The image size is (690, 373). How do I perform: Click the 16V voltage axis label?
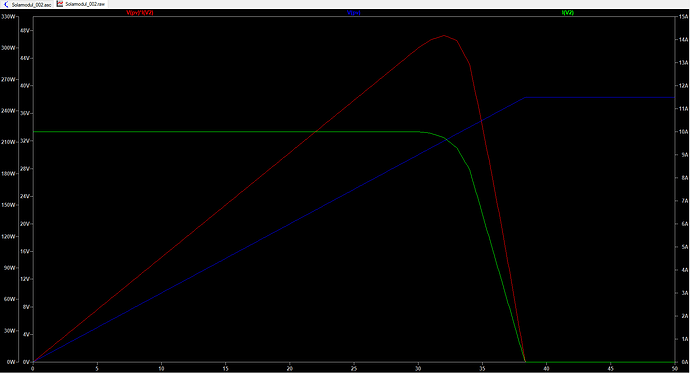[25, 252]
